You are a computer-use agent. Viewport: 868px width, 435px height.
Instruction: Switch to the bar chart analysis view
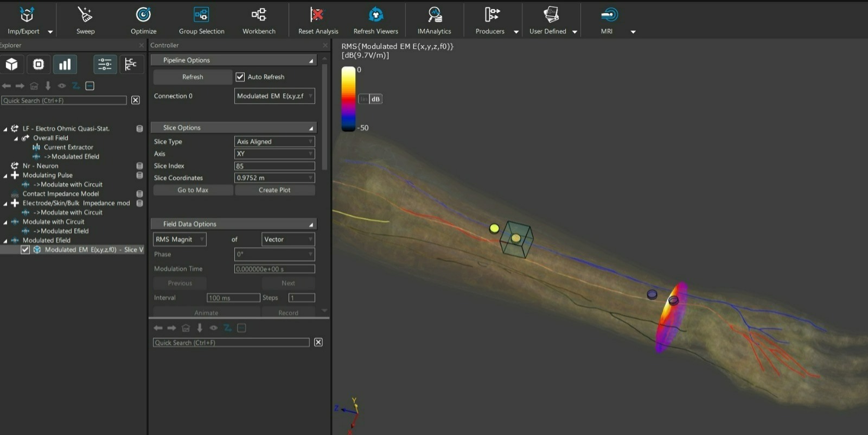tap(65, 65)
